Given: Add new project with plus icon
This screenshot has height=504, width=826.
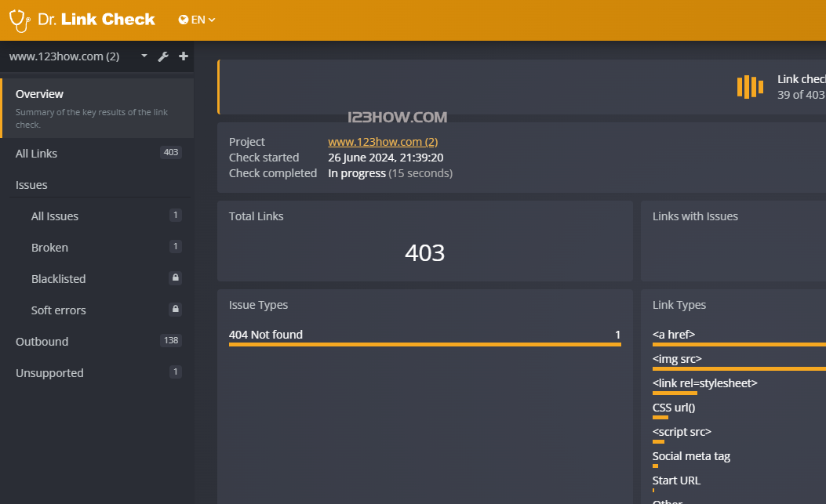Looking at the screenshot, I should (x=184, y=56).
